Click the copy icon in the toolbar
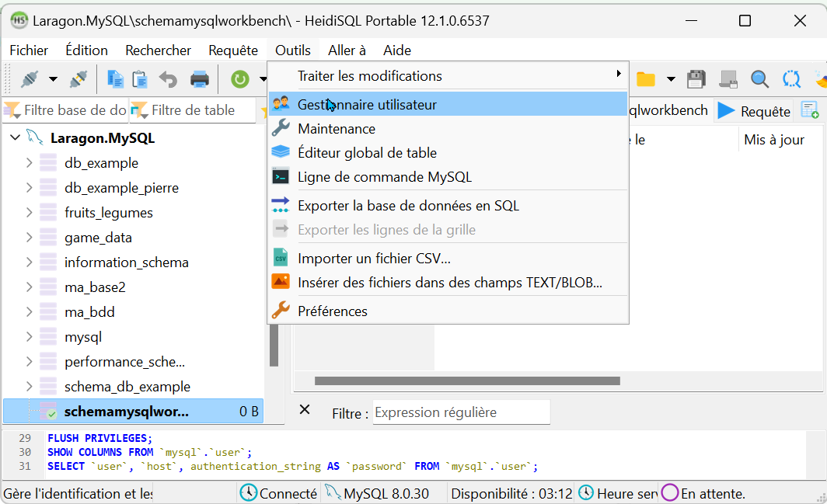This screenshot has height=504, width=827. [x=116, y=78]
